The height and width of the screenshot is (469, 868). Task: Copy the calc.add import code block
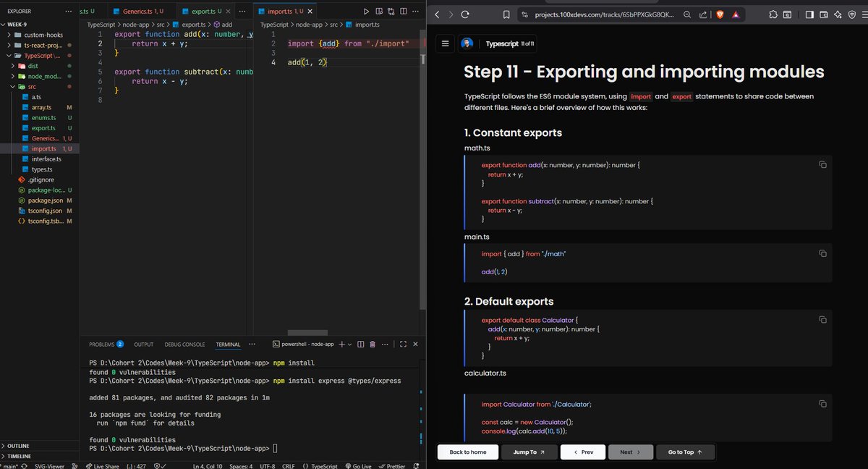click(x=822, y=404)
